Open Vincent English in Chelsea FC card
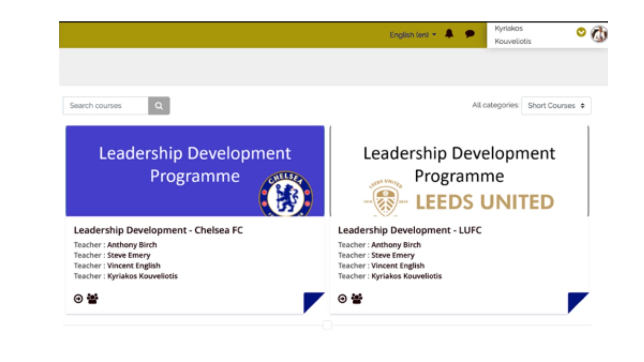This screenshot has width=644, height=362. 134,266
